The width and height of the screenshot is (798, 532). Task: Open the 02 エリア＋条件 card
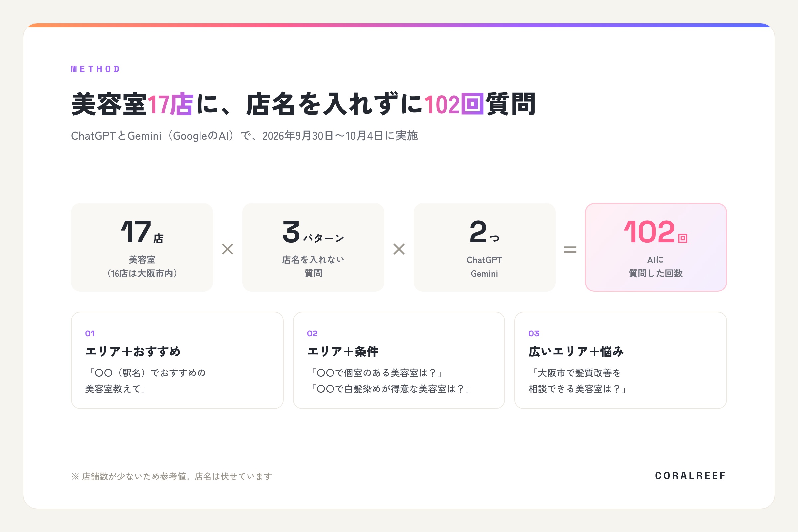pyautogui.click(x=399, y=360)
